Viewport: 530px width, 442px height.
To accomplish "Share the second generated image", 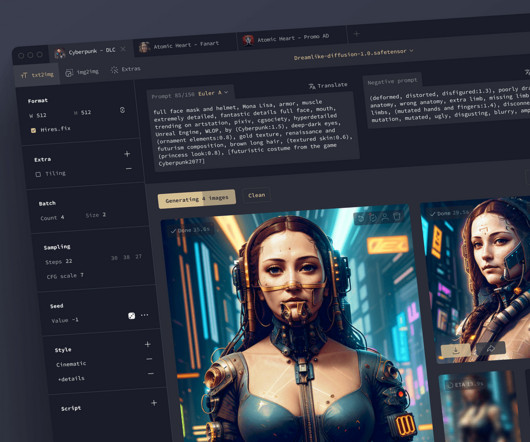I will click(491, 348).
